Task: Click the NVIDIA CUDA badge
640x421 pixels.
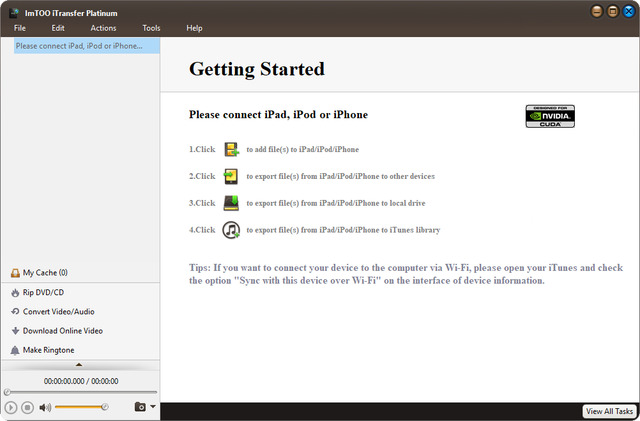Action: coord(550,116)
